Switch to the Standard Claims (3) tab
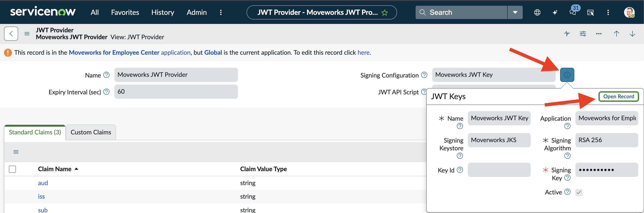Screen dimensions: 644x213 point(35,132)
